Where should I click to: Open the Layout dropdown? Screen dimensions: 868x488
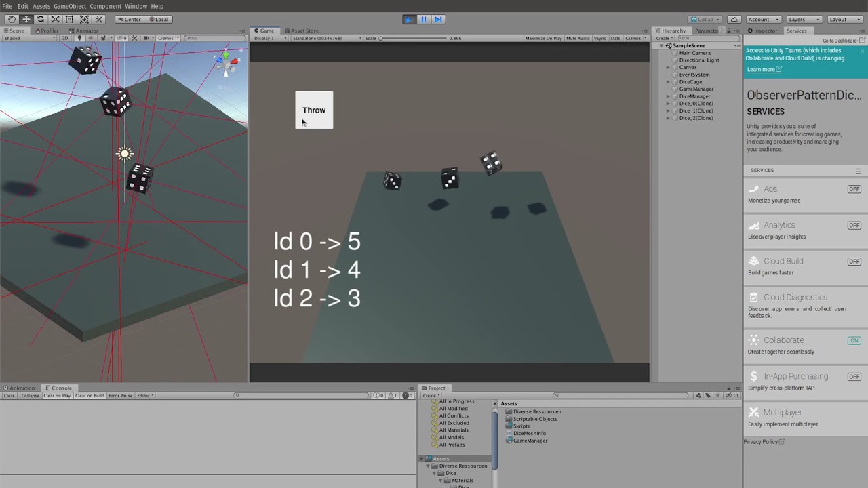click(846, 19)
